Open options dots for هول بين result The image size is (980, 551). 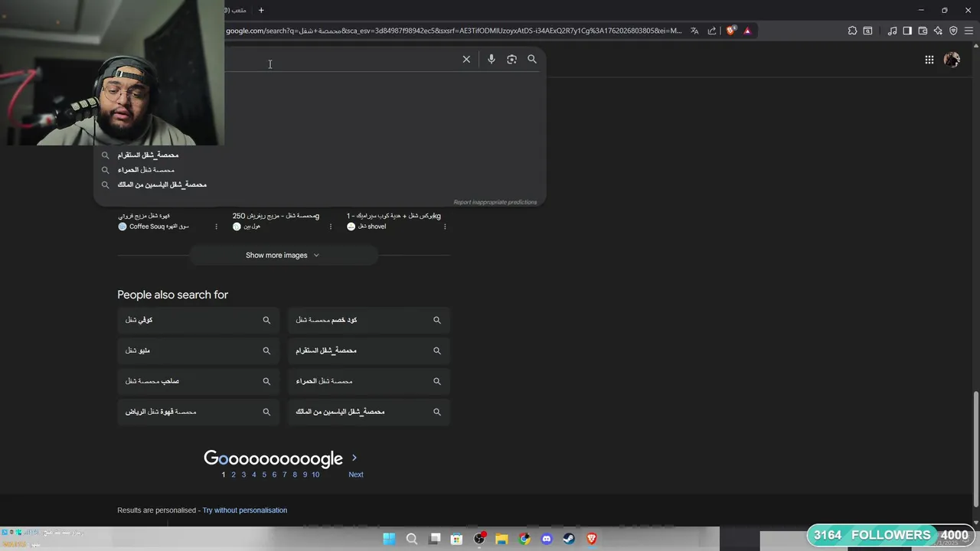click(x=331, y=227)
